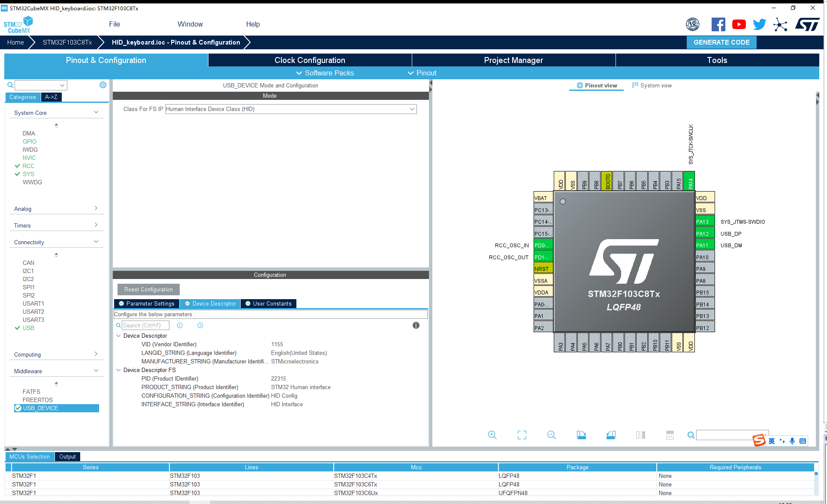Screen dimensions: 827x504
Task: Toggle the RCC system core item
Action: pos(28,166)
